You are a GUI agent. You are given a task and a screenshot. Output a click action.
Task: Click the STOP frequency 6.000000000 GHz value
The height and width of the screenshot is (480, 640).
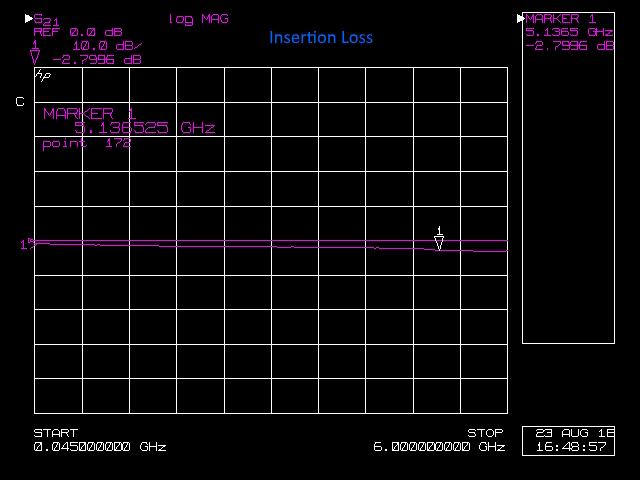coord(438,447)
